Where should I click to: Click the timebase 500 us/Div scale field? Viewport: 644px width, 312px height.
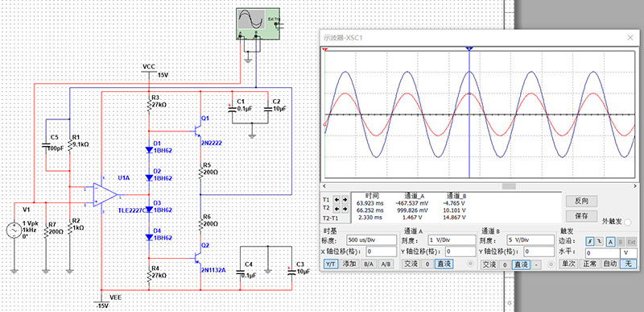click(371, 240)
